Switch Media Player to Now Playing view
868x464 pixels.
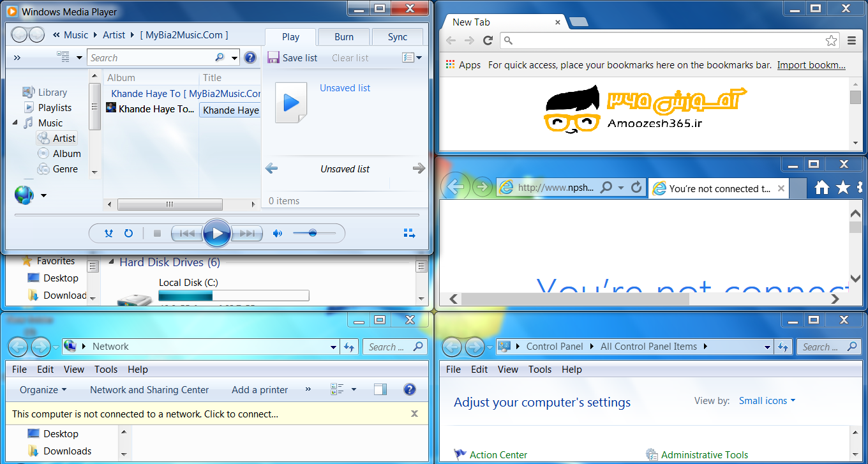[410, 234]
